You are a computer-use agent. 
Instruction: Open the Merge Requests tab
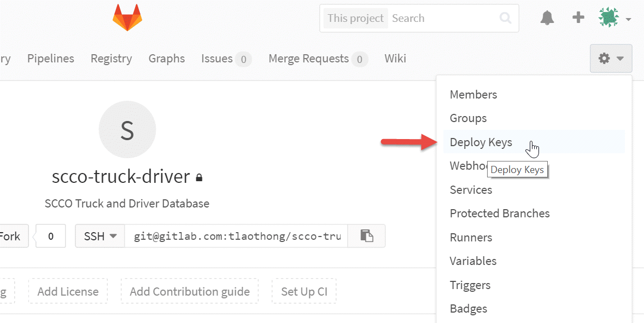point(308,59)
